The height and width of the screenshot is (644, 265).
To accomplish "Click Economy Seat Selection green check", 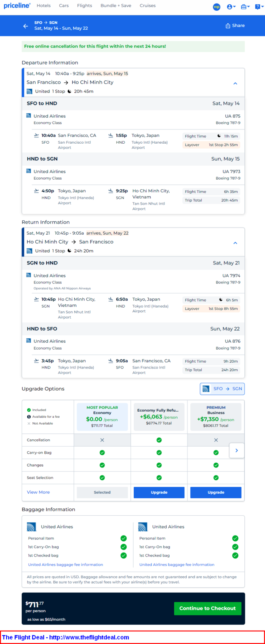I will 102,478.
